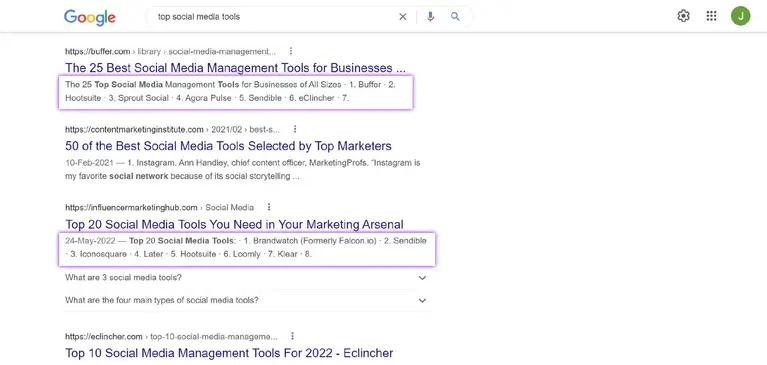Image resolution: width=767 pixels, height=365 pixels.
Task: Open "Top 10 Social Media Management Tools For 2022" link
Action: click(x=229, y=353)
